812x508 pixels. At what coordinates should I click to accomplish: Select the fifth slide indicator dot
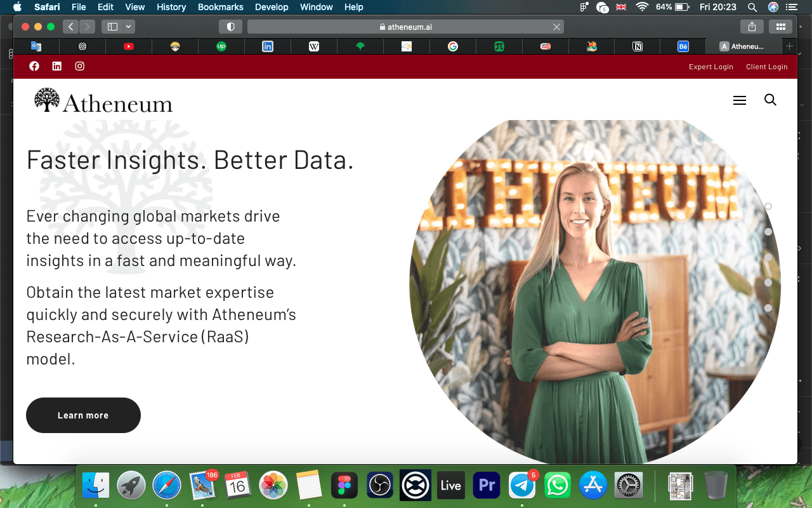[x=768, y=308]
